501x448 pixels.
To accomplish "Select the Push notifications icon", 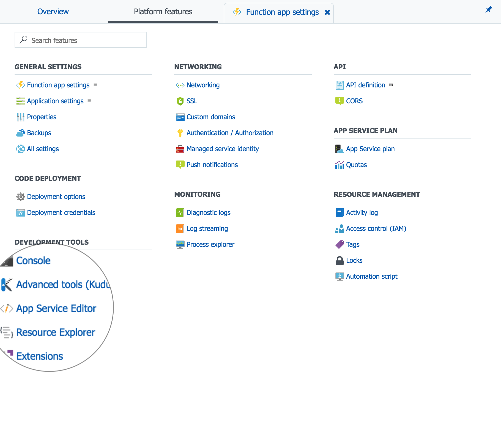I will click(180, 165).
